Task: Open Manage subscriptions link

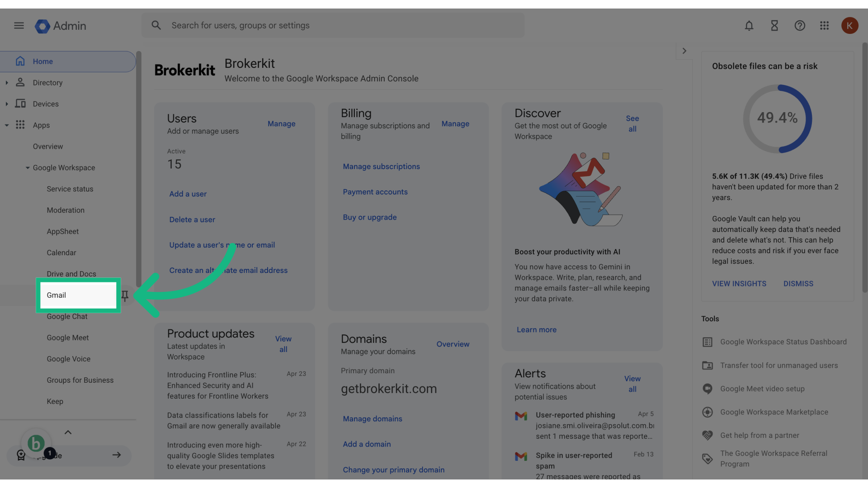Action: [x=382, y=166]
